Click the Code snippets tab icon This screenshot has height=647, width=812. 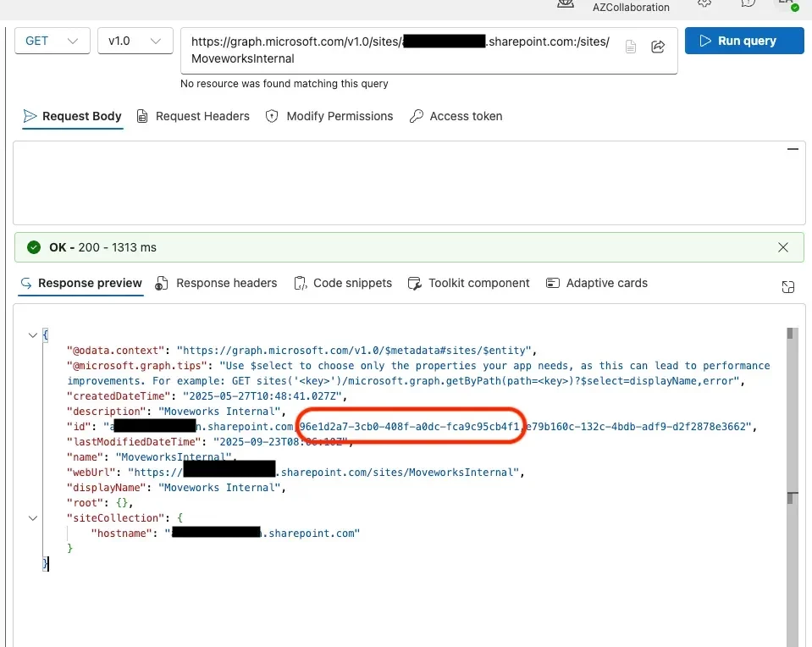pos(301,284)
